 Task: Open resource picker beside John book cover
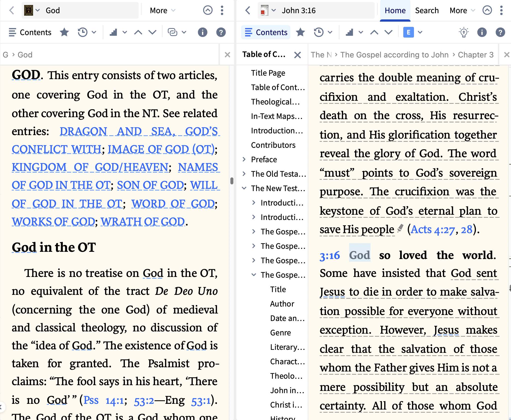(274, 10)
